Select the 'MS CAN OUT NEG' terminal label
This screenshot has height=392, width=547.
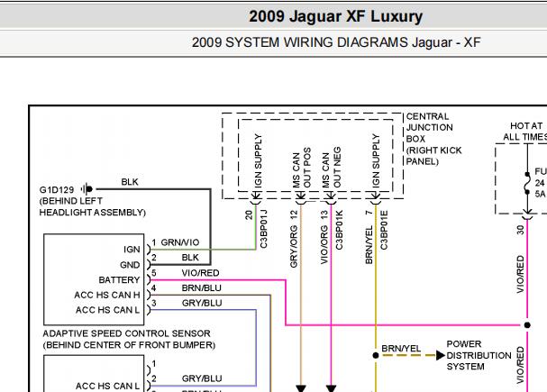pyautogui.click(x=332, y=169)
